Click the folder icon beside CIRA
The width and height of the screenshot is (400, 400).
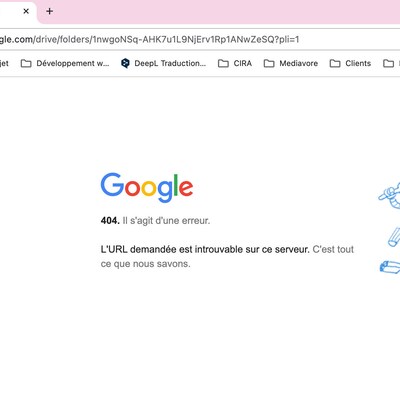[x=223, y=63]
